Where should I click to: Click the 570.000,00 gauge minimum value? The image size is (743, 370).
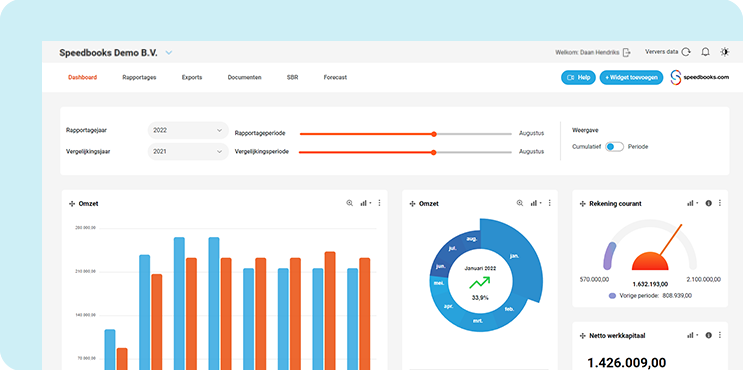pos(594,280)
